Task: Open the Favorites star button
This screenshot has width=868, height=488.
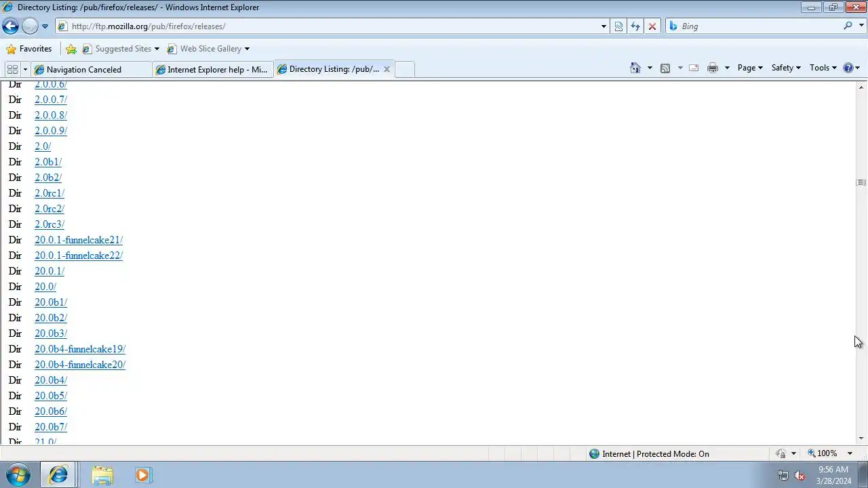Action: coord(28,49)
